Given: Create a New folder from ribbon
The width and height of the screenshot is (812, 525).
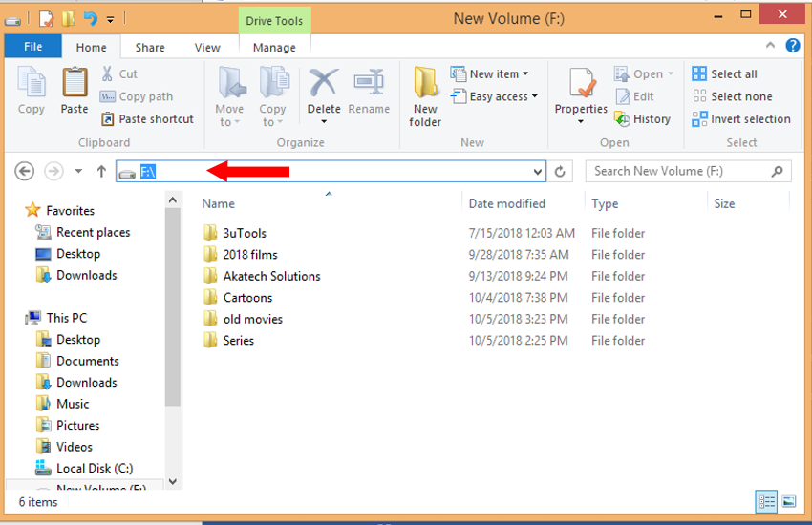Looking at the screenshot, I should [x=425, y=97].
